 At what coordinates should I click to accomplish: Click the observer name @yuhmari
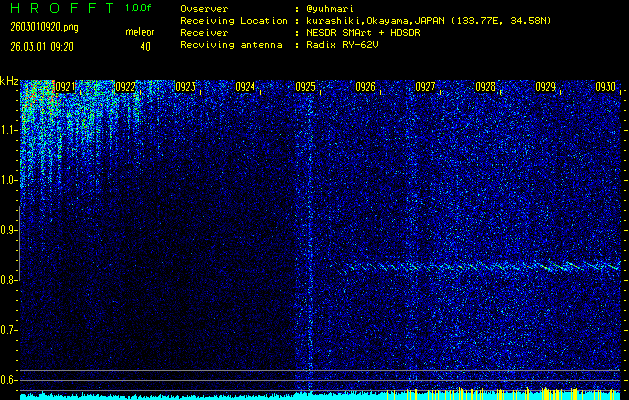(x=330, y=9)
